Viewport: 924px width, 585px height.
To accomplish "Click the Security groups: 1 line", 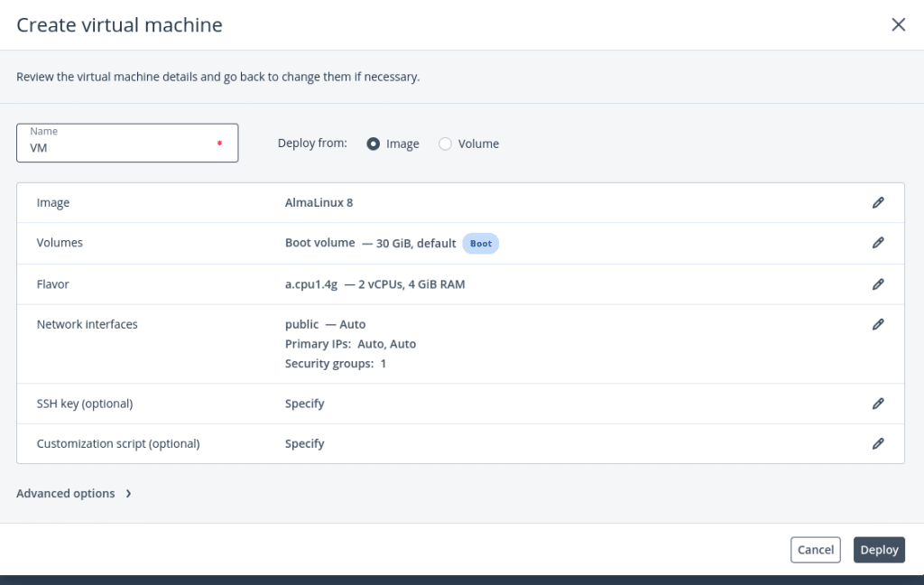I will (x=336, y=363).
